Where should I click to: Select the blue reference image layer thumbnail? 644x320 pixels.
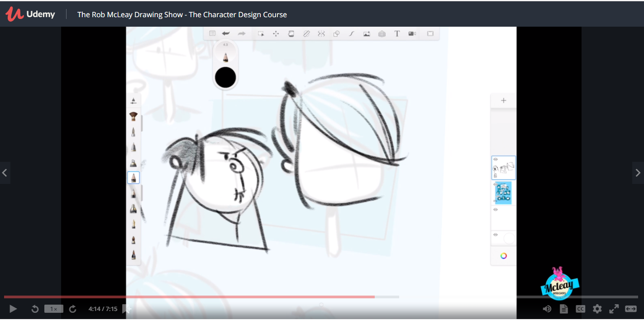click(x=503, y=193)
